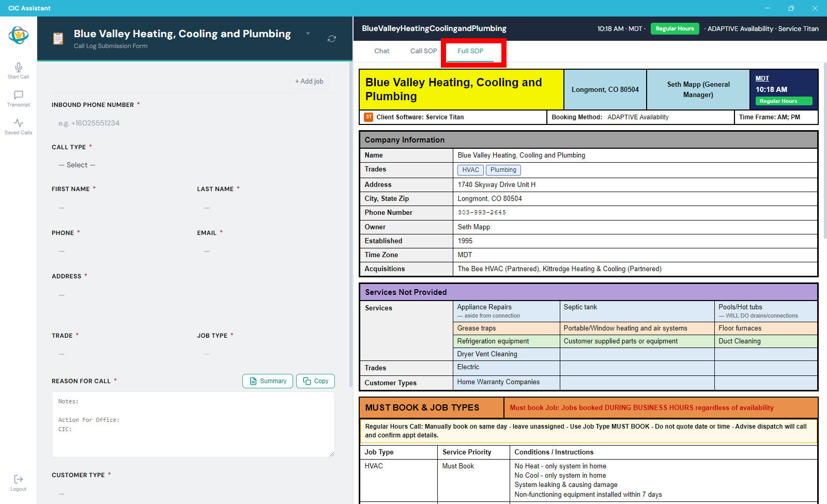Click the Regular Hours label under 10:18 AM

click(x=784, y=101)
